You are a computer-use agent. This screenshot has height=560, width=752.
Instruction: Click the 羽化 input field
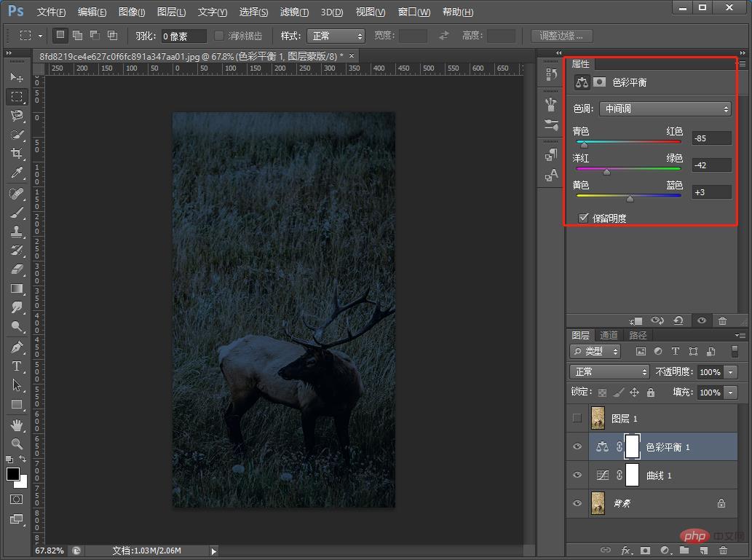pos(183,36)
